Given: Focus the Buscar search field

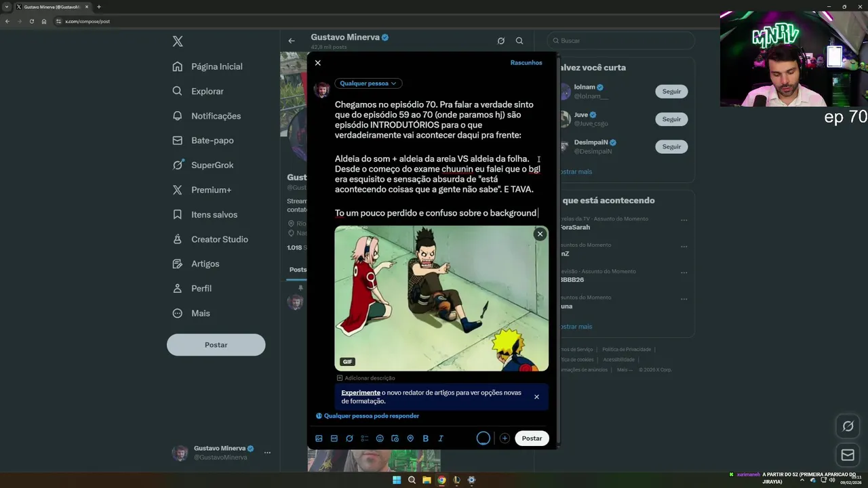Looking at the screenshot, I should (620, 41).
